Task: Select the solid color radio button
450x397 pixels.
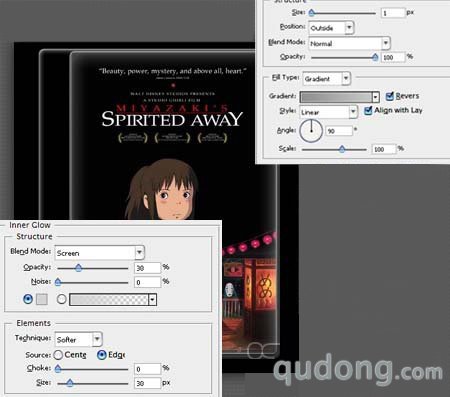Action: click(28, 299)
